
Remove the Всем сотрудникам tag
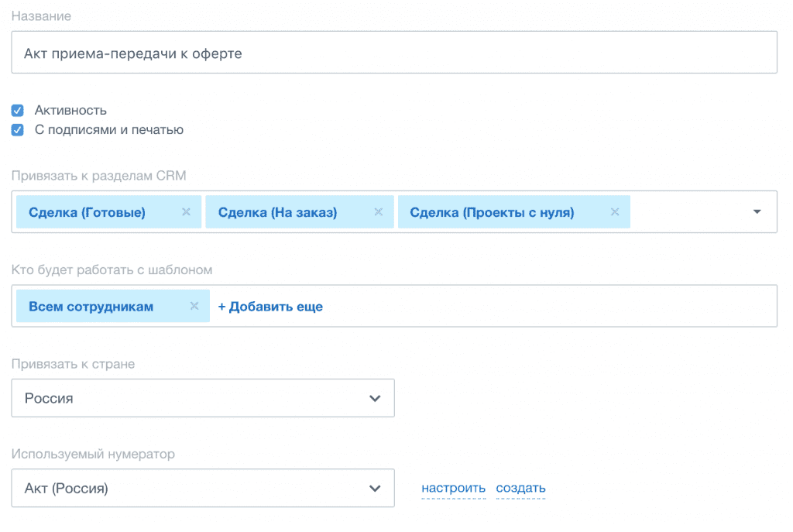(194, 306)
